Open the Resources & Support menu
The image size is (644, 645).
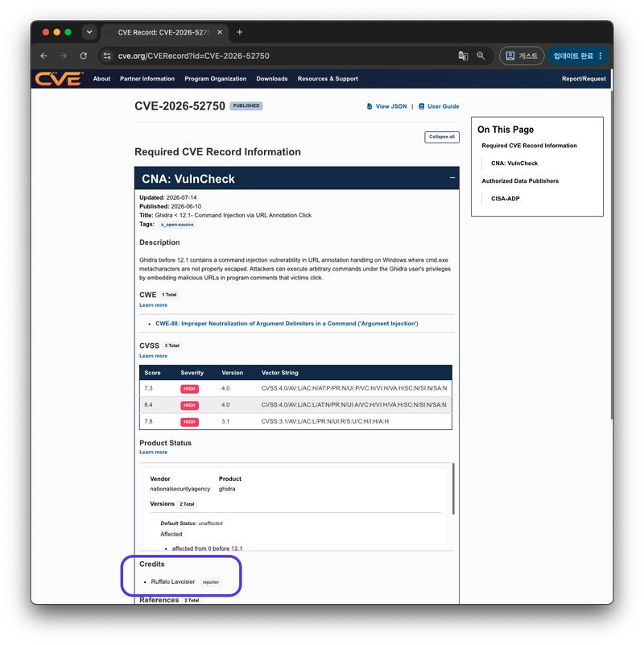point(328,79)
